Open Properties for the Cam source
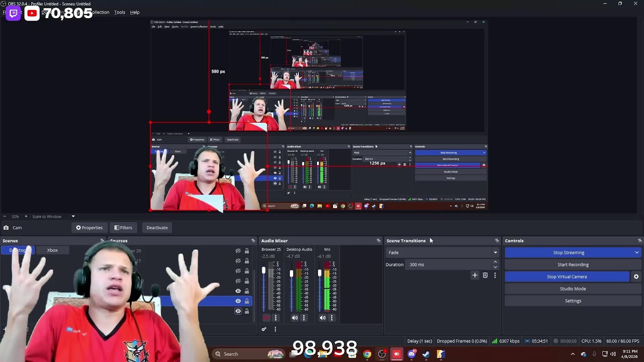 89,228
